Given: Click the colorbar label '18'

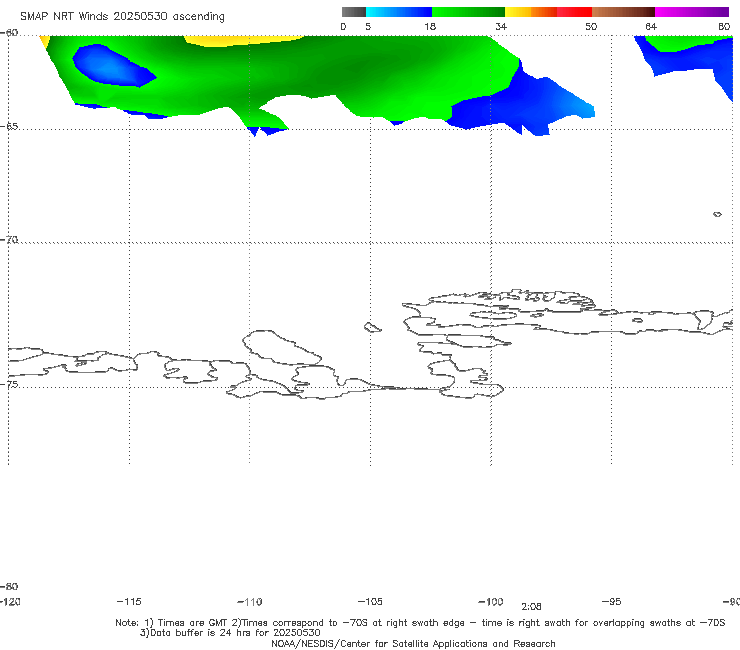Looking at the screenshot, I should pos(430,26).
